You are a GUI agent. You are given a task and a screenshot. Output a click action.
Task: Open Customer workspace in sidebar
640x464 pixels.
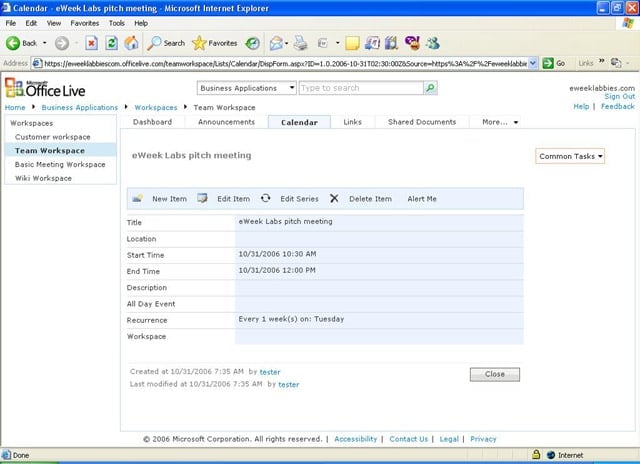[53, 137]
